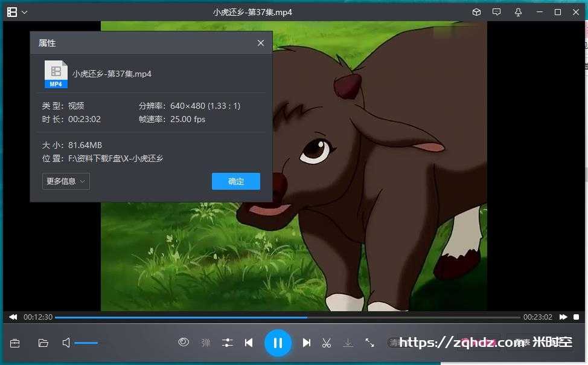Pin the player window on top
This screenshot has height=365, width=588.
[x=518, y=12]
